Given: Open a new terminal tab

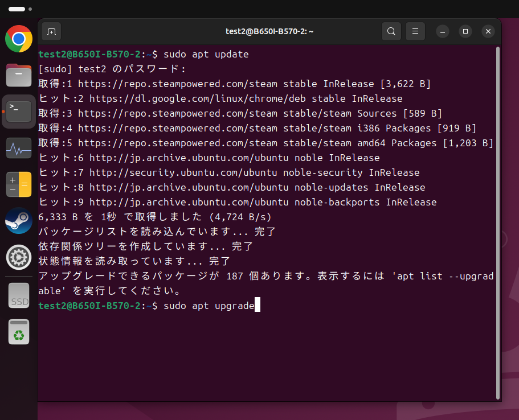Looking at the screenshot, I should pyautogui.click(x=51, y=31).
